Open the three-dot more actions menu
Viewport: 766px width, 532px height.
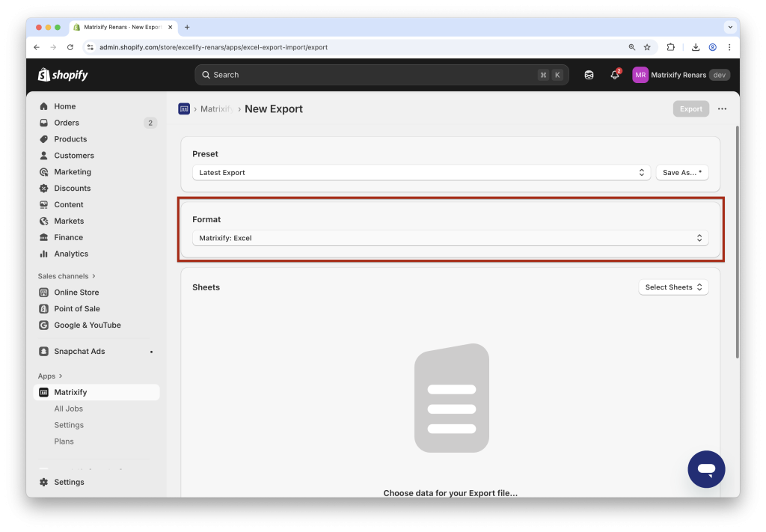(722, 108)
